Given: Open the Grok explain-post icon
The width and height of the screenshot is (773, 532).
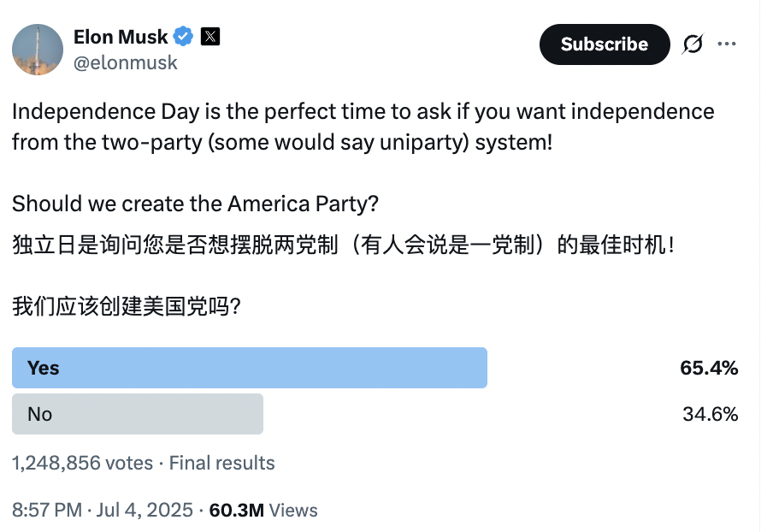Looking at the screenshot, I should point(693,44).
